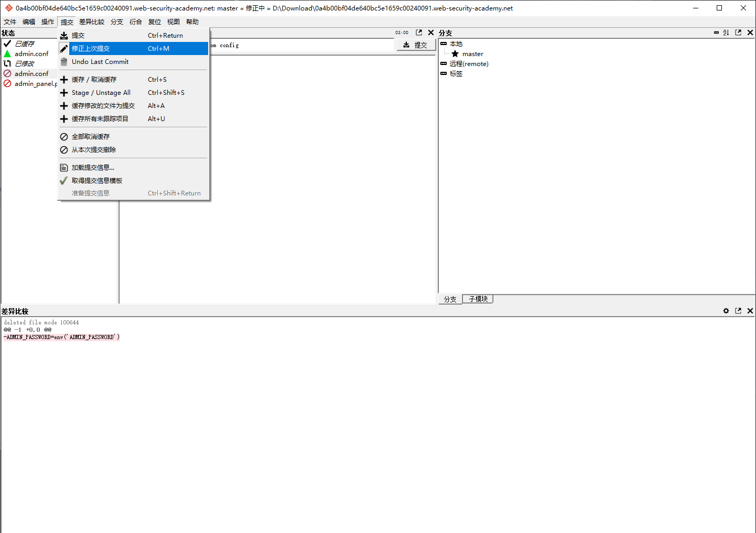Maximize the git-cola window

[719, 8]
